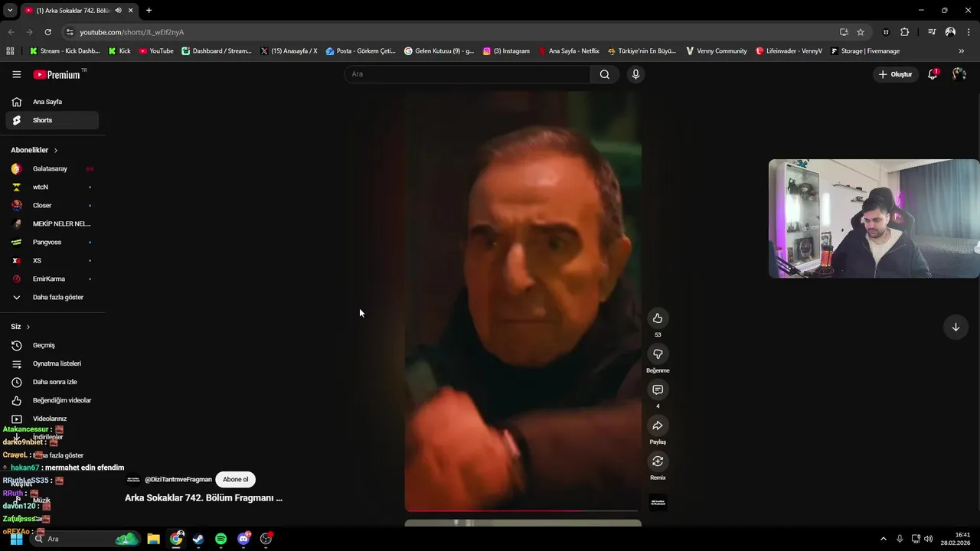The width and height of the screenshot is (980, 551).
Task: Click the Chrome address bar URL
Action: tap(132, 32)
